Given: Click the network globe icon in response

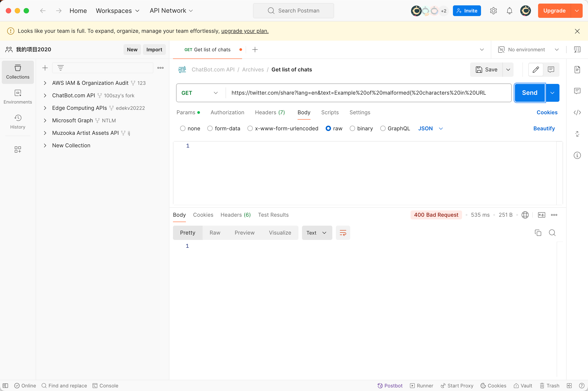Looking at the screenshot, I should coord(525,215).
